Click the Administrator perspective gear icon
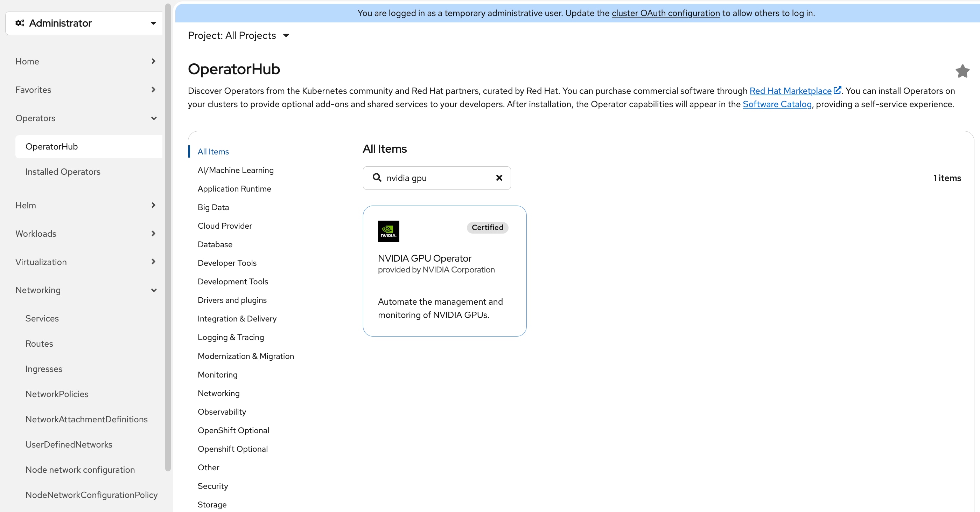This screenshot has height=512, width=980. [20, 23]
